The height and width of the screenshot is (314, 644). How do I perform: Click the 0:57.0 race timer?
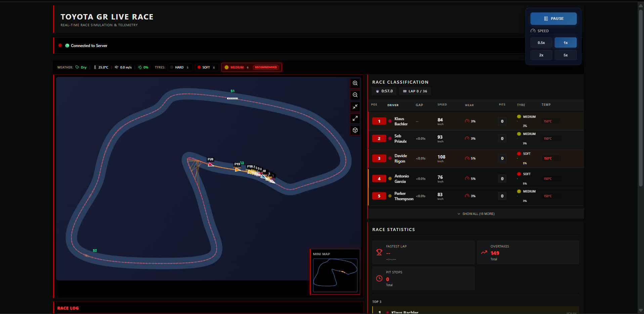384,91
